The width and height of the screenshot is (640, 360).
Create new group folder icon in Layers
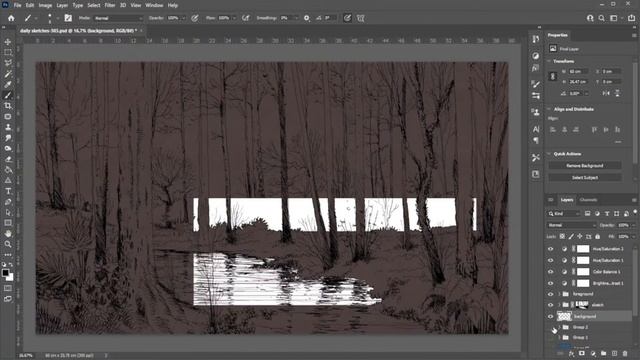[603, 353]
